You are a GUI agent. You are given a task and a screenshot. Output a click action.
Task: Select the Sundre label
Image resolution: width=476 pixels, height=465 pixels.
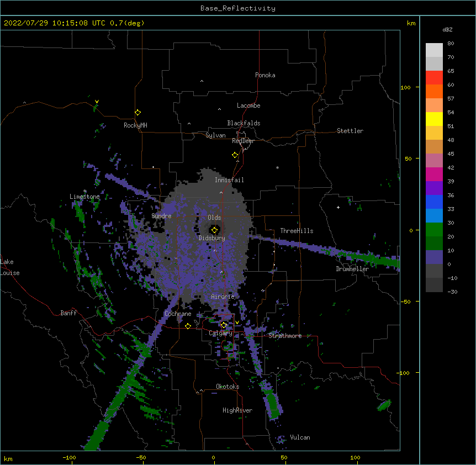pos(161,216)
